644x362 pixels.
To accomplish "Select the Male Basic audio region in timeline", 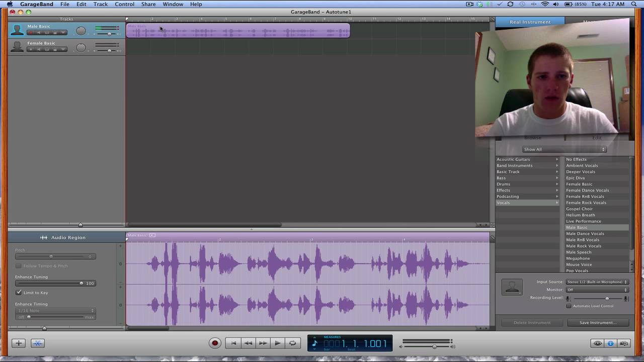I will [238, 31].
